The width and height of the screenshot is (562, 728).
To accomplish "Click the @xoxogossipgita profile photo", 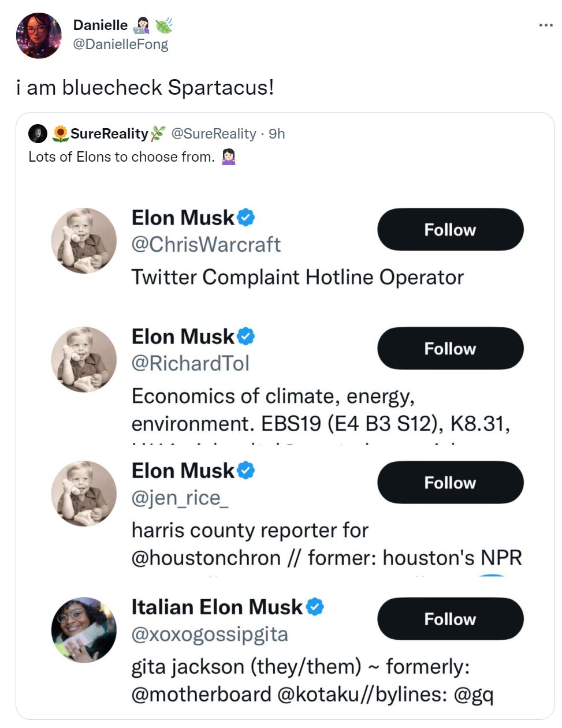I will 84,629.
